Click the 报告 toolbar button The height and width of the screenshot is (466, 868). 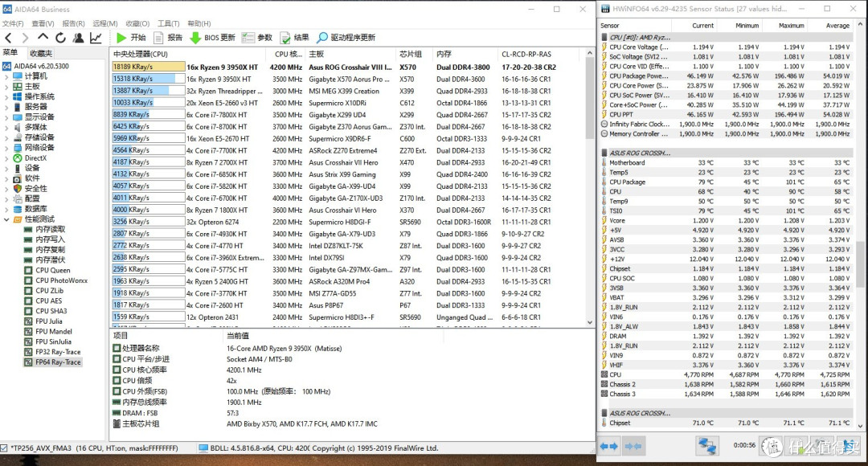[x=168, y=38]
